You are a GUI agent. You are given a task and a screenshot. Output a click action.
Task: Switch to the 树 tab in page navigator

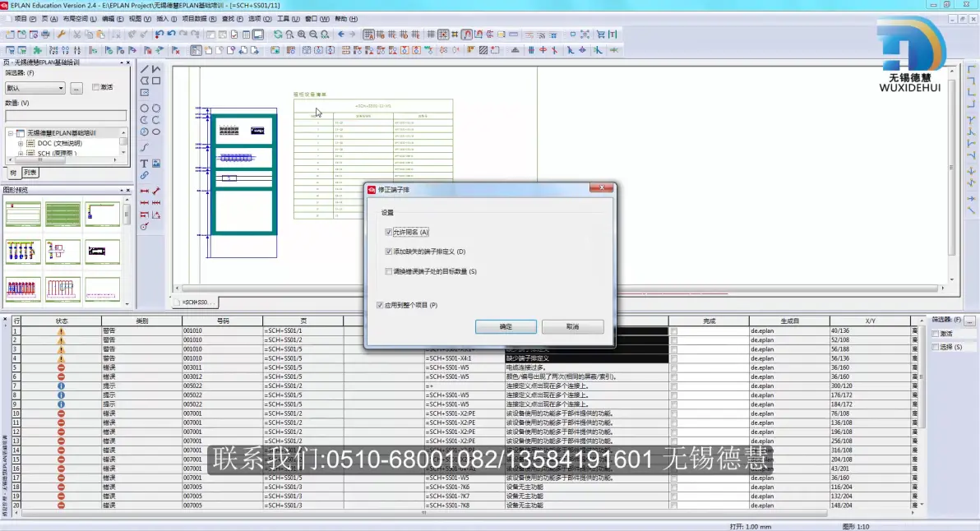(13, 173)
